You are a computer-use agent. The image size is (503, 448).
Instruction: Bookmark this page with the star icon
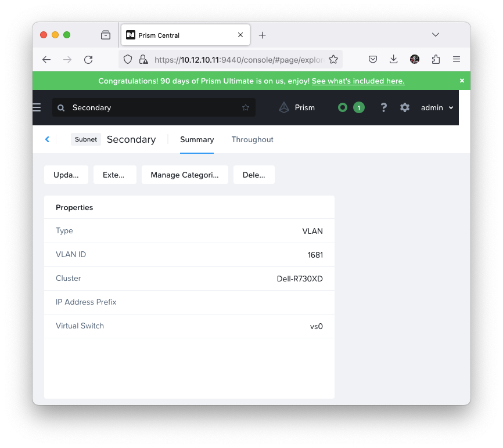pos(333,60)
